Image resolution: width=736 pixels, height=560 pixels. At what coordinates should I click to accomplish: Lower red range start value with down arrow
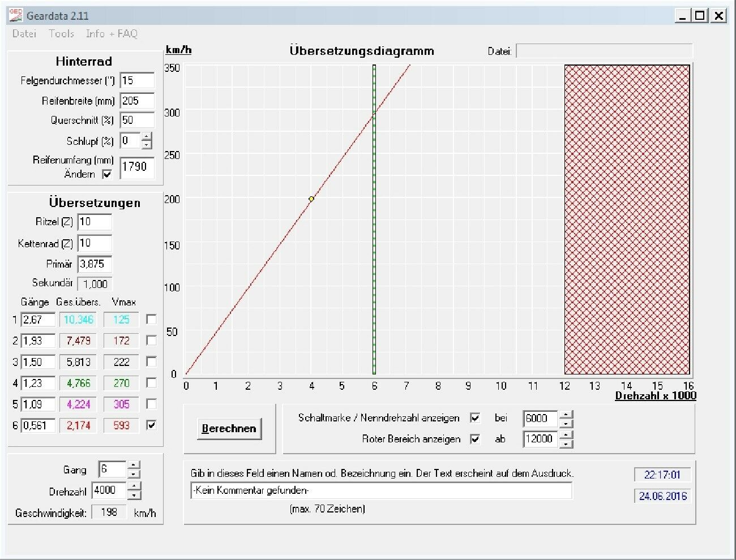click(566, 443)
